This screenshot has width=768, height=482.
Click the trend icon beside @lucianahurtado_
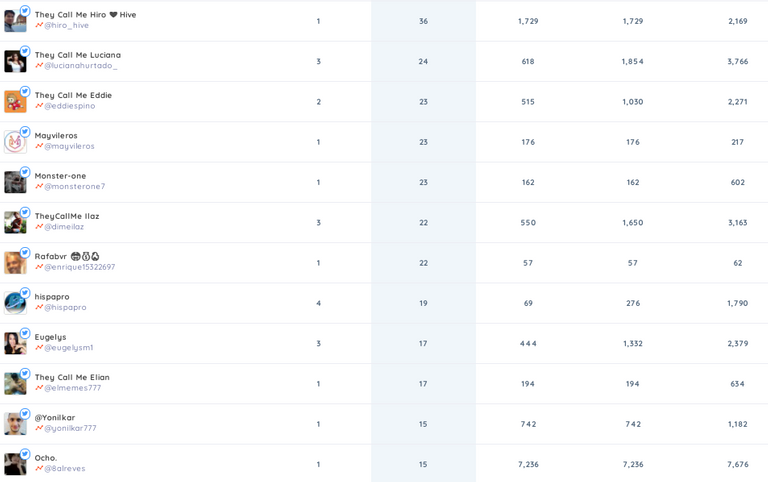pyautogui.click(x=39, y=66)
